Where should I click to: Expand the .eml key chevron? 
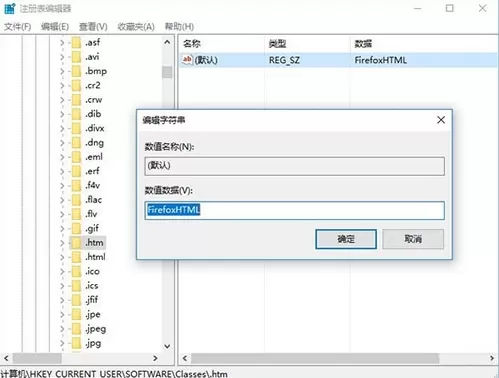point(62,157)
